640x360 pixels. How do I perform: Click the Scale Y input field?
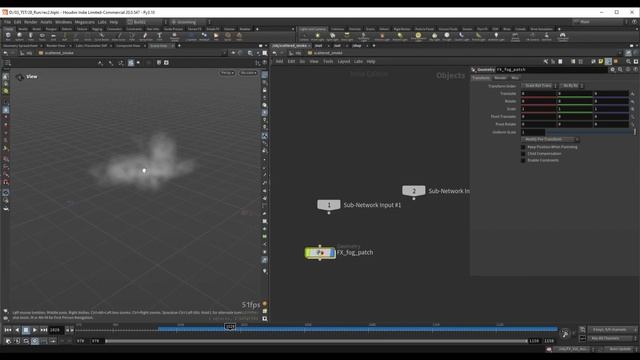click(x=575, y=109)
